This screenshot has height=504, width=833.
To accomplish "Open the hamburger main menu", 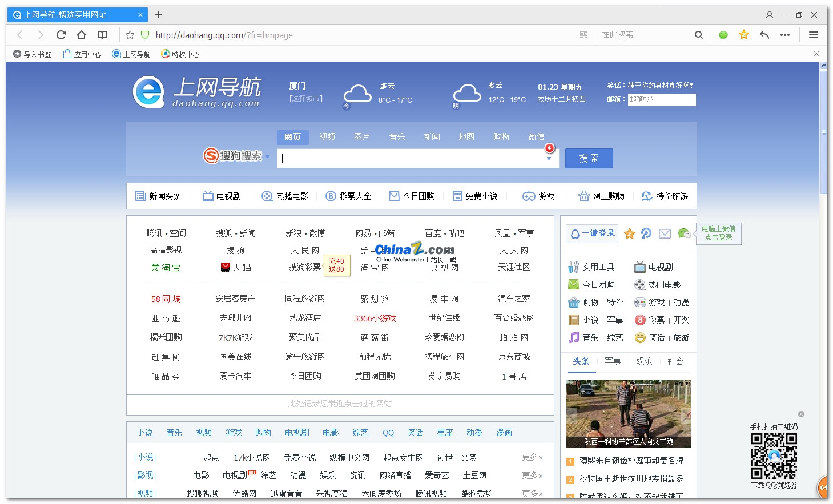I will (814, 35).
